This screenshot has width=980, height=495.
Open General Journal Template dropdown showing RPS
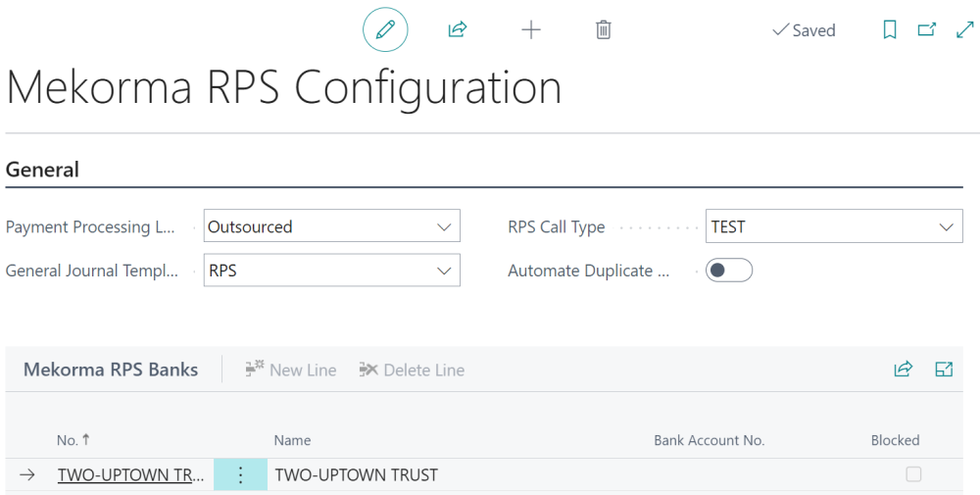click(x=332, y=270)
